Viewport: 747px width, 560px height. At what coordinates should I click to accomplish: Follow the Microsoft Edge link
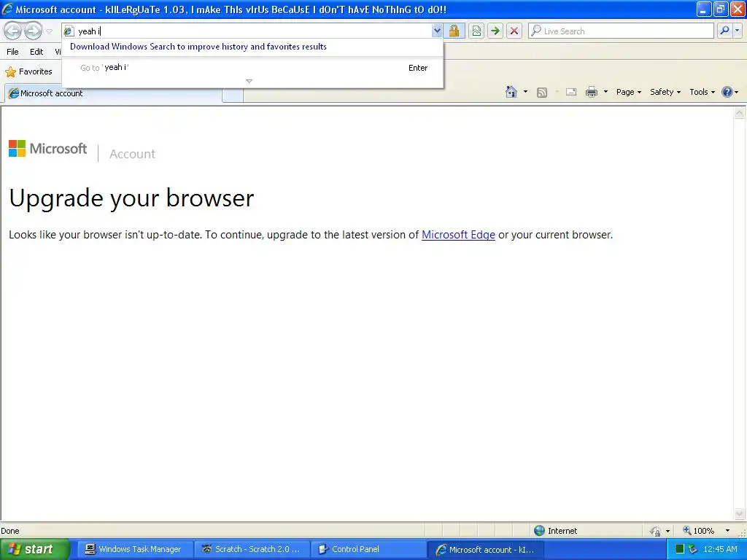click(x=458, y=235)
